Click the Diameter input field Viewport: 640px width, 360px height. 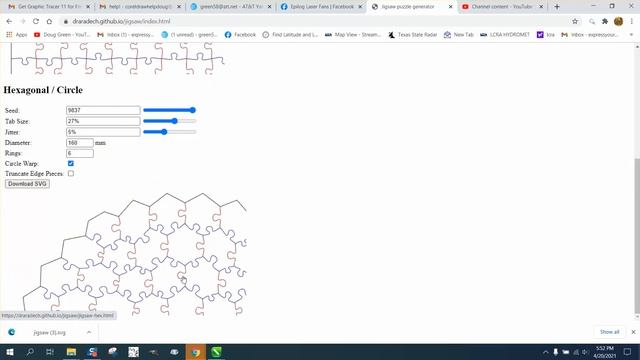[x=80, y=142]
